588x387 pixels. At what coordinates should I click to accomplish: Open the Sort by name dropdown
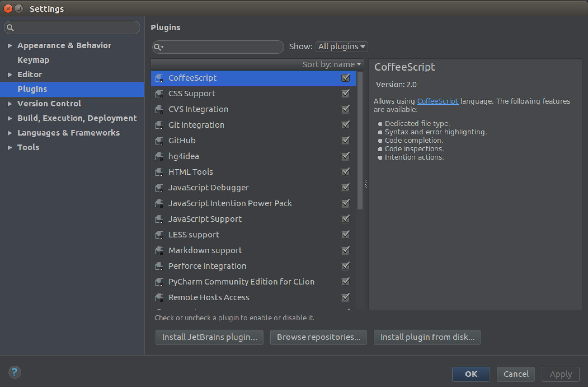click(331, 65)
